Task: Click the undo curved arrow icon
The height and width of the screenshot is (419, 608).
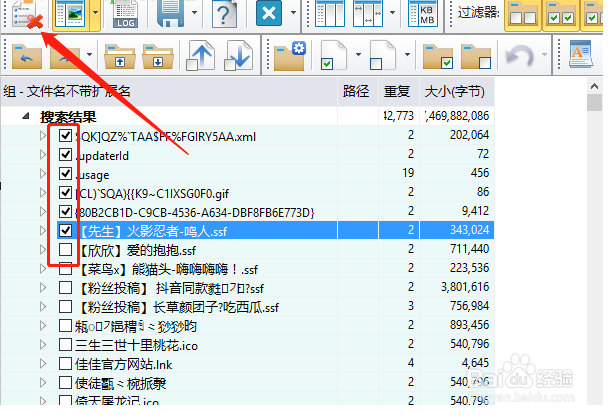Action: point(520,56)
